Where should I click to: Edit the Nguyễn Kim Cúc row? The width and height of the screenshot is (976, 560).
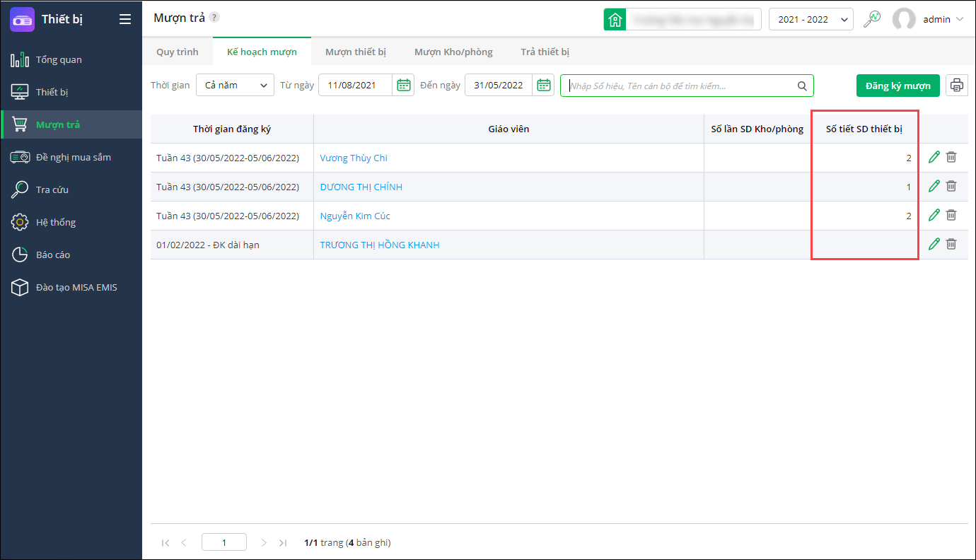(x=934, y=215)
